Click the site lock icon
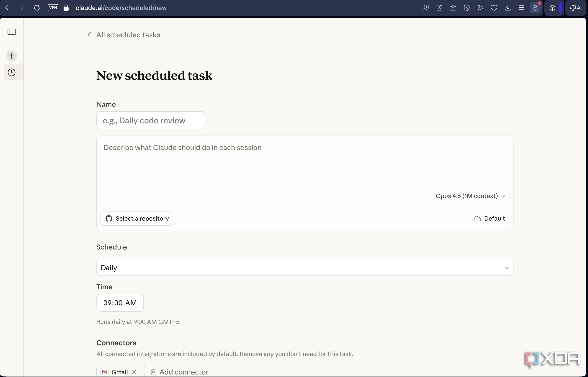The width and height of the screenshot is (588, 377). point(66,8)
